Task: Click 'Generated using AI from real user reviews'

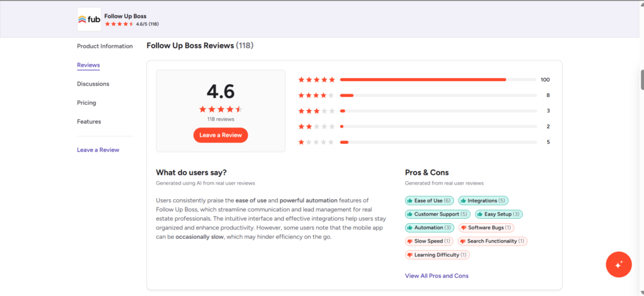Action: coord(206,183)
